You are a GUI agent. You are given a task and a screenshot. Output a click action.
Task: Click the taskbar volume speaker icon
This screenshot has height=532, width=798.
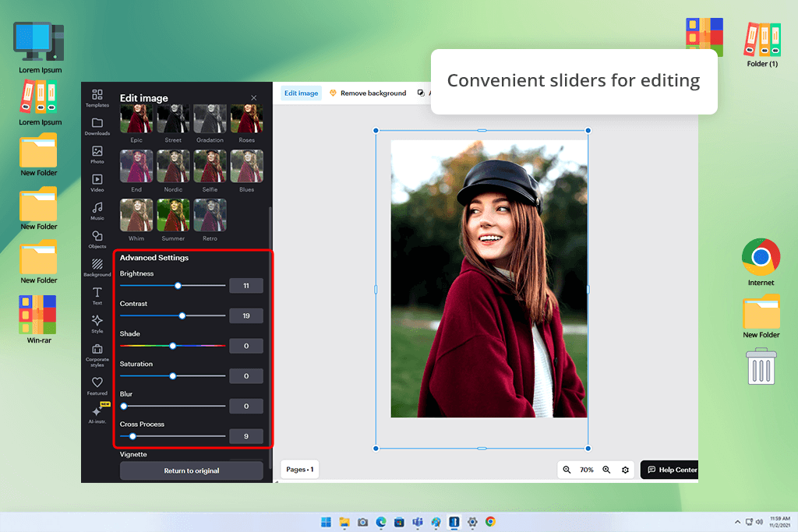pos(759,522)
